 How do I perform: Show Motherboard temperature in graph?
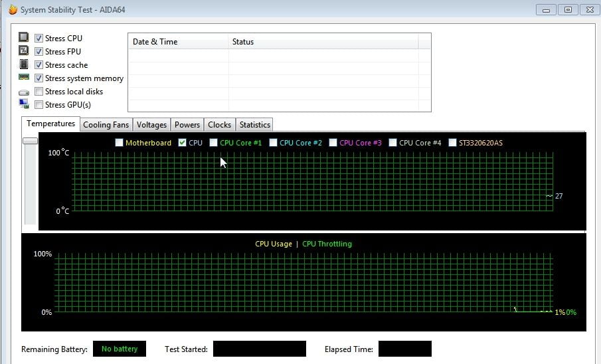(119, 143)
